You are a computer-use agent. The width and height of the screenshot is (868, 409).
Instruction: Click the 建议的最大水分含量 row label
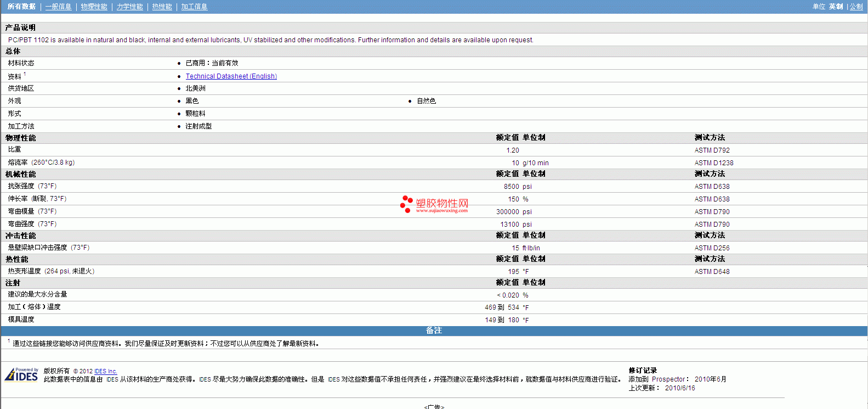point(37,294)
